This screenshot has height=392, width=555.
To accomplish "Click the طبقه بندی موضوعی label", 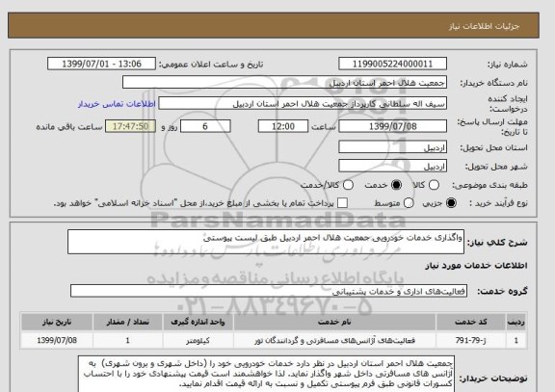I will tap(489, 185).
